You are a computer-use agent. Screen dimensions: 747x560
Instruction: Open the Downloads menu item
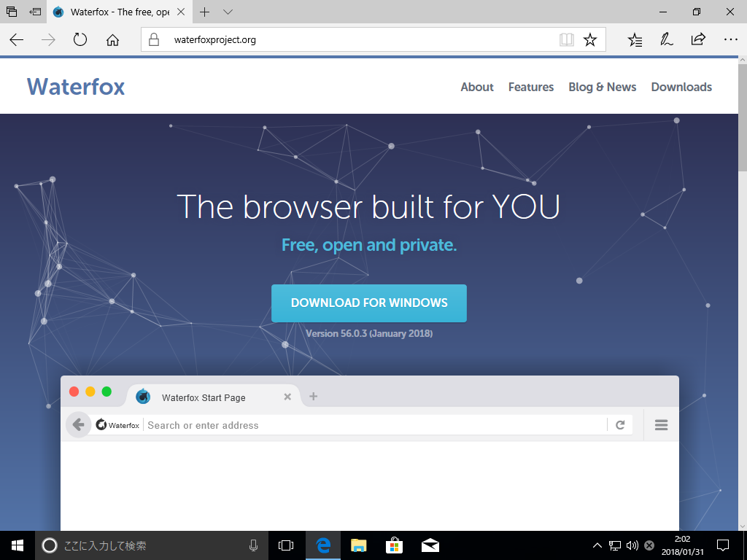point(681,87)
